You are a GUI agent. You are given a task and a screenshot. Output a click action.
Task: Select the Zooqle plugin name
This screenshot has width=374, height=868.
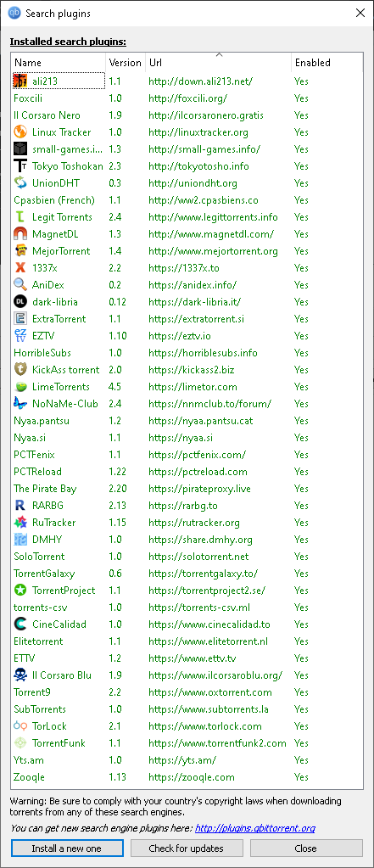click(x=28, y=777)
